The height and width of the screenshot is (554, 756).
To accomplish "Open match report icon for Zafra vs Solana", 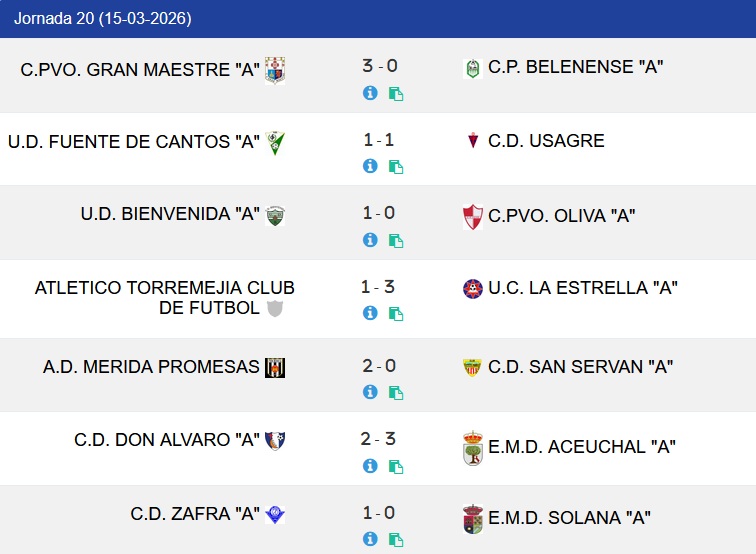I will [x=396, y=539].
